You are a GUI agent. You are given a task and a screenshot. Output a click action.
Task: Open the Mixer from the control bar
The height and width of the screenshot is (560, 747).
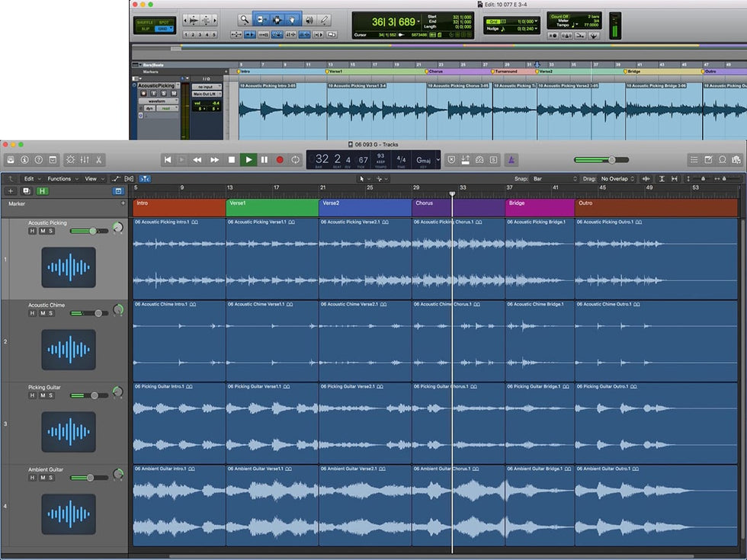[85, 159]
